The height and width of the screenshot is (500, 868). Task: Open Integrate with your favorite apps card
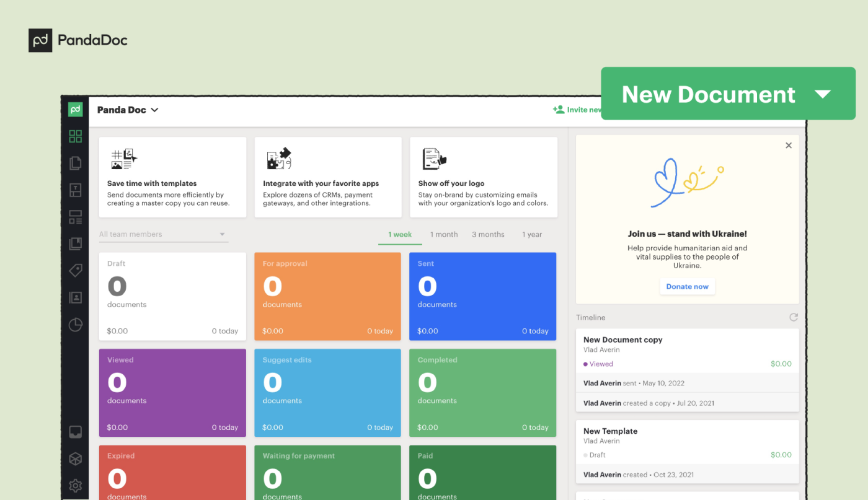pyautogui.click(x=328, y=177)
